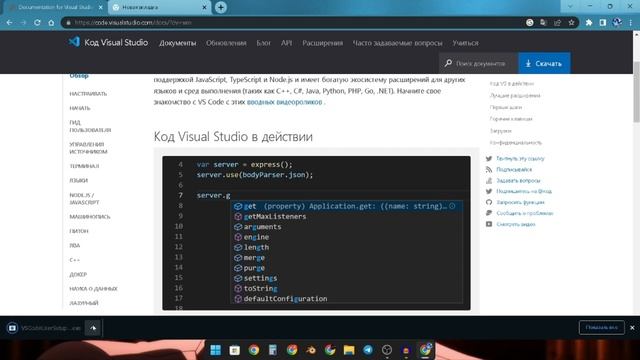
Task: Open OBS Studio from the taskbar
Action: tap(387, 350)
